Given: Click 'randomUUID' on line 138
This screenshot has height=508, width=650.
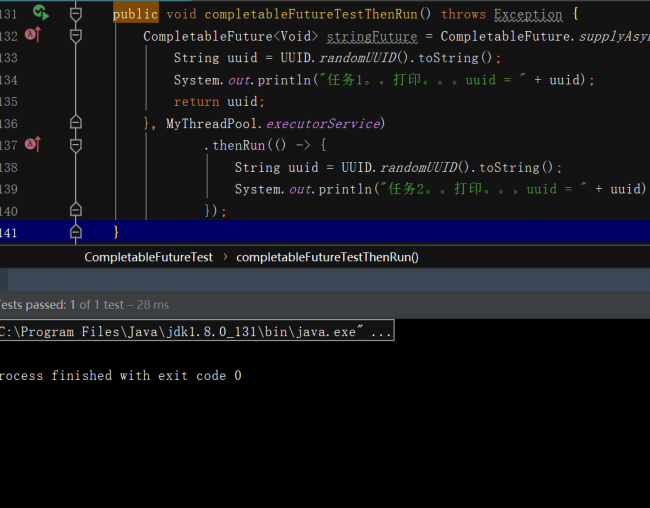Looking at the screenshot, I should [x=419, y=168].
